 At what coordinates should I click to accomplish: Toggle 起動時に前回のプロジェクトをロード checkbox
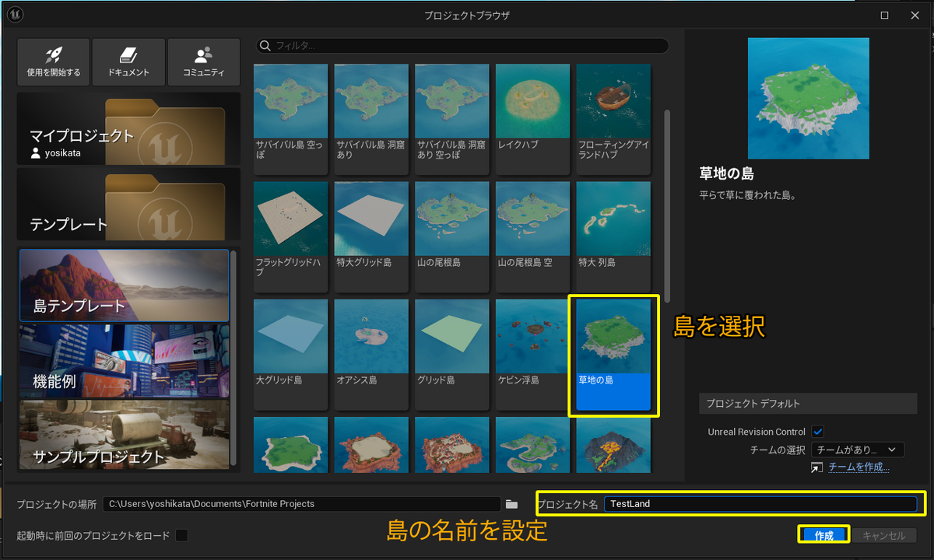181,535
